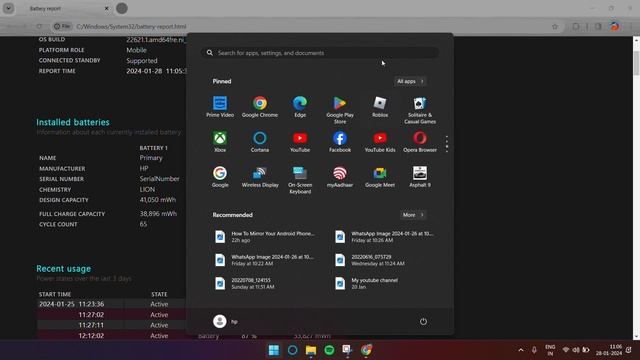640x360 pixels.
Task: Click the power button in Start menu
Action: pyautogui.click(x=423, y=321)
